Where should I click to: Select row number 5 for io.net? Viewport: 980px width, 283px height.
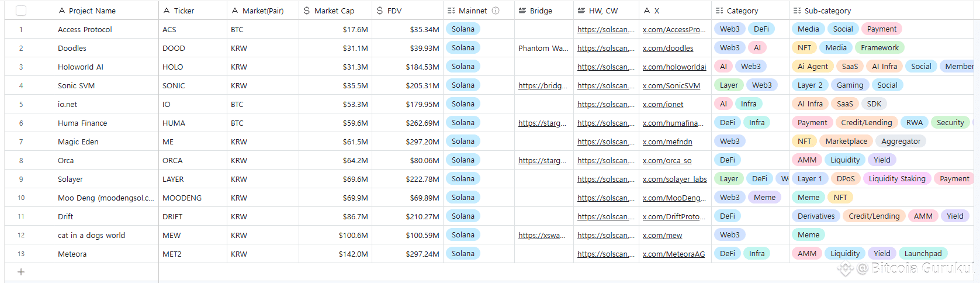point(21,104)
